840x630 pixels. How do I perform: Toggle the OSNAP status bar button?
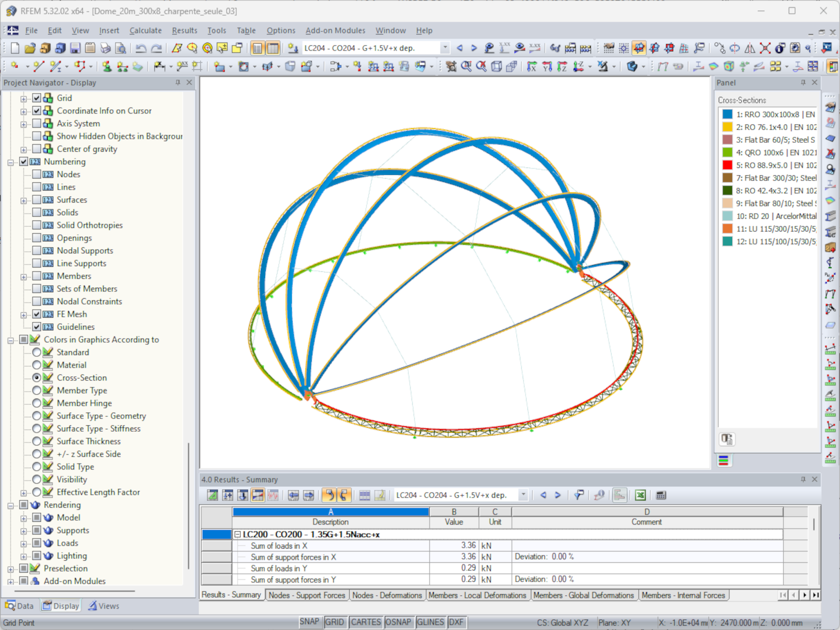click(x=398, y=622)
